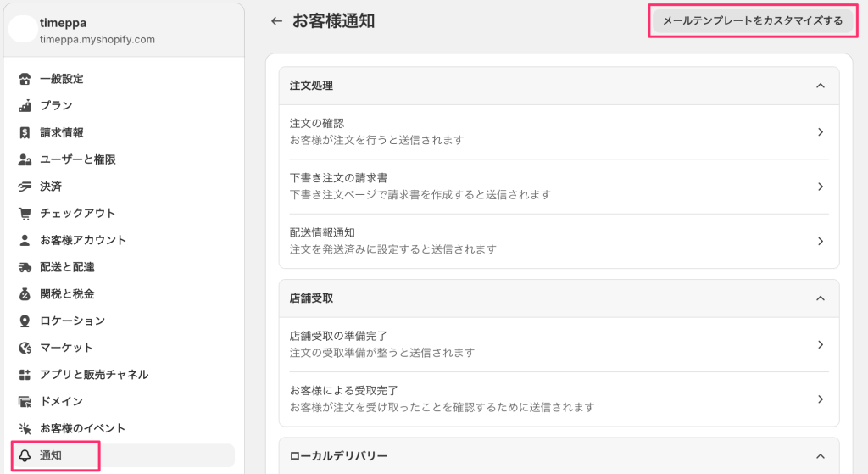Click メールテンプレートをカスタマイズする button
Image resolution: width=868 pixels, height=474 pixels.
pos(753,21)
